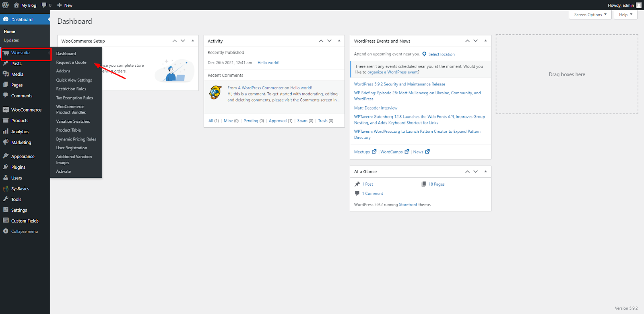Open Restriction Rules submenu item
Screen dimensions: 644x314
[71, 89]
